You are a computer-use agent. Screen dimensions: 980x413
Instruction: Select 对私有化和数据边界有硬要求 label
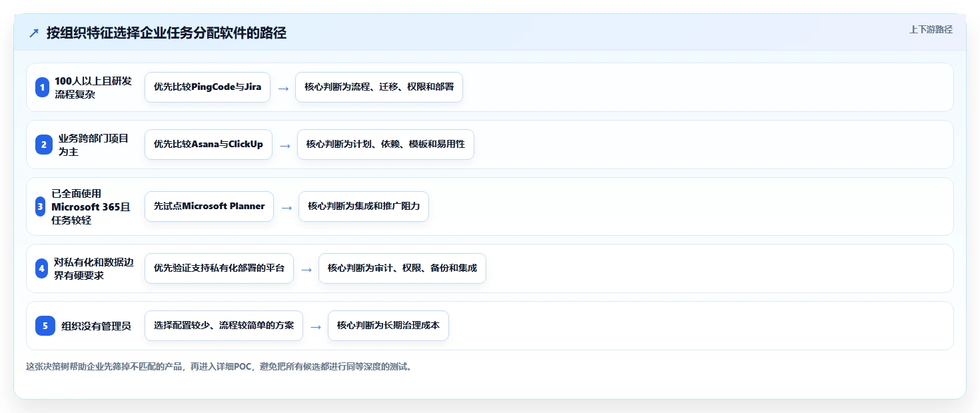coord(94,268)
